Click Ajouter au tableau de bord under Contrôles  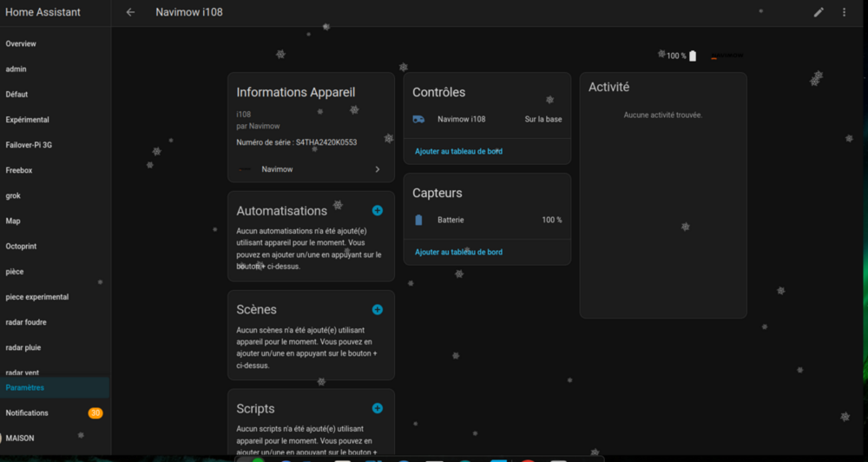click(459, 151)
